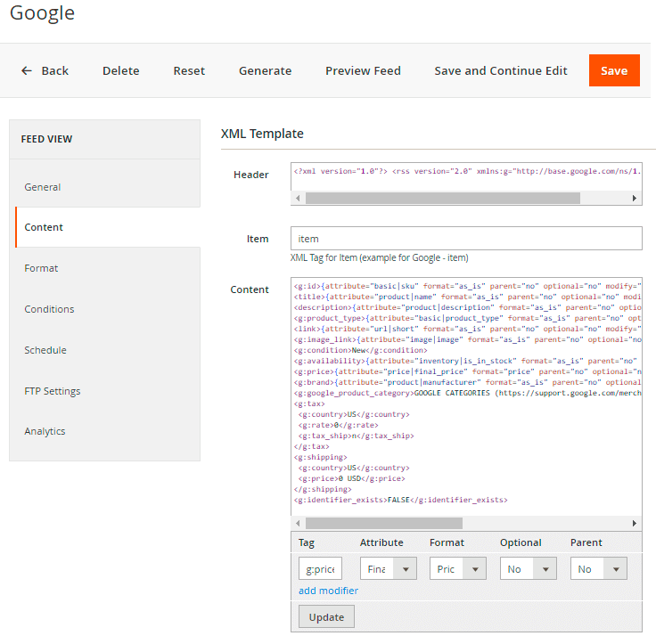Click the Back arrow button

(45, 70)
